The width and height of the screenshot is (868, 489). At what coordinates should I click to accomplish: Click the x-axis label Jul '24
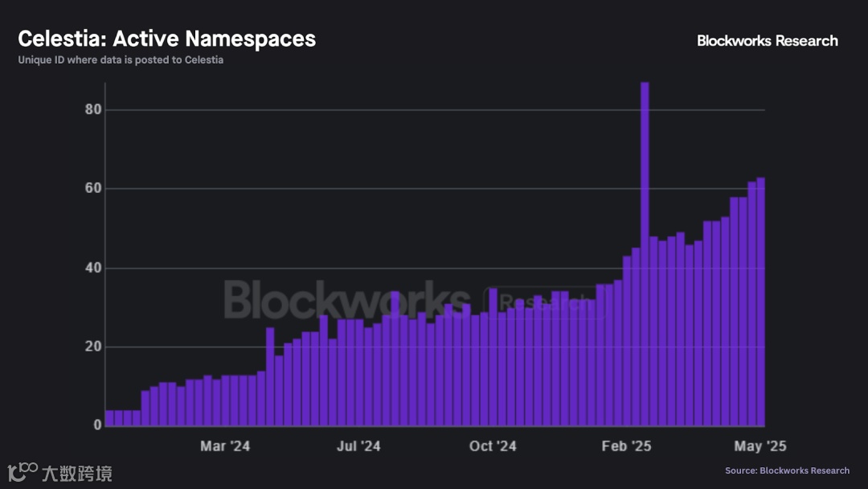358,446
